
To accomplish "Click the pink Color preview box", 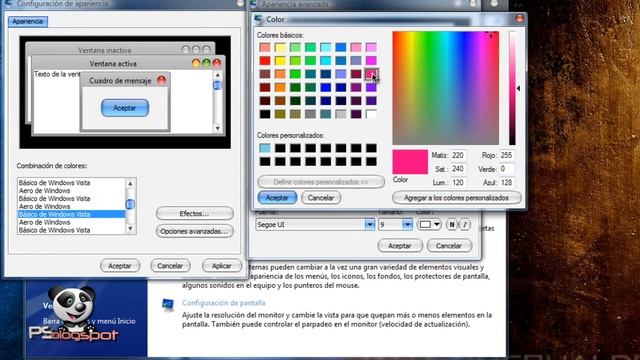I will [x=410, y=162].
